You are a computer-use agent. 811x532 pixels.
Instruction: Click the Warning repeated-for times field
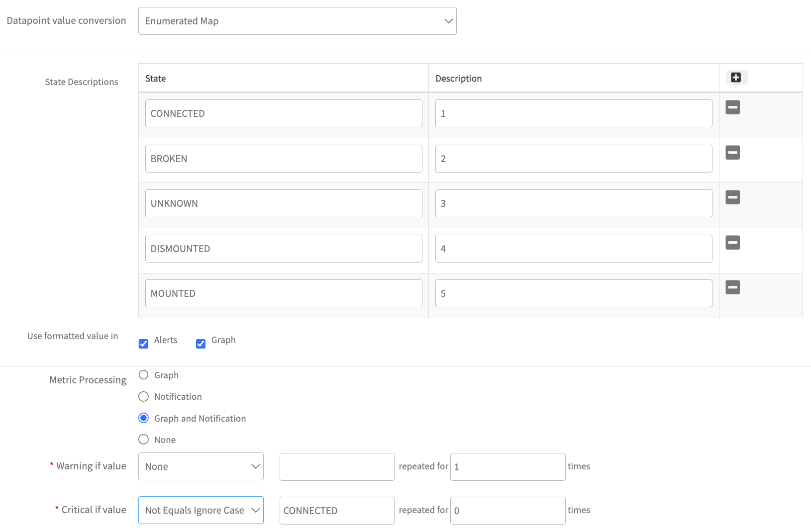coord(507,467)
